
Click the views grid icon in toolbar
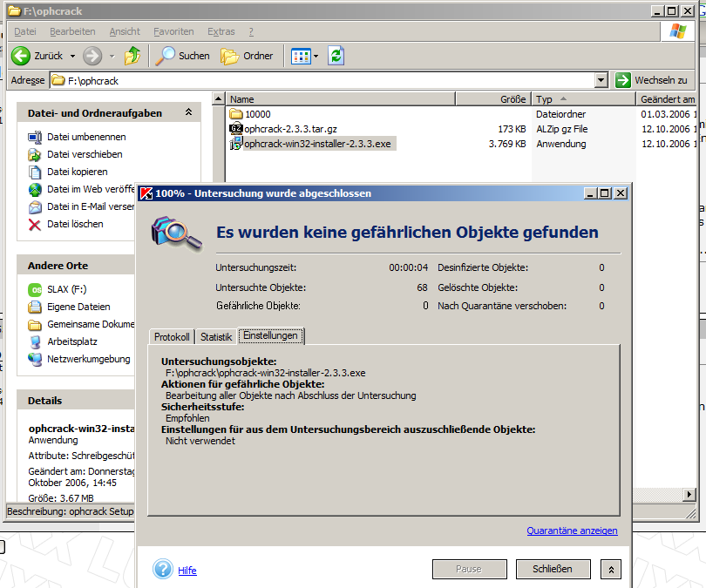point(301,57)
